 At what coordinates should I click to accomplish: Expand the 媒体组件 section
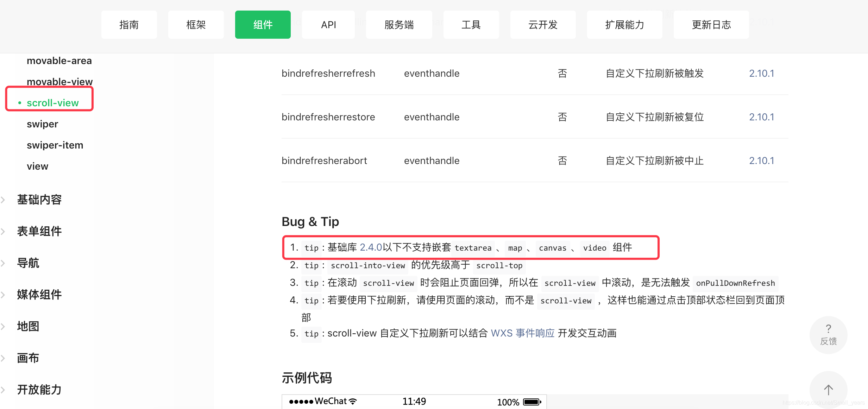click(x=39, y=295)
